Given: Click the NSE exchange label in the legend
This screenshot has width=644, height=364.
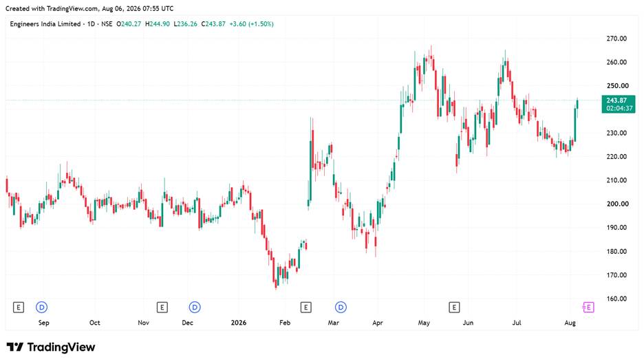Looking at the screenshot, I should coord(107,24).
